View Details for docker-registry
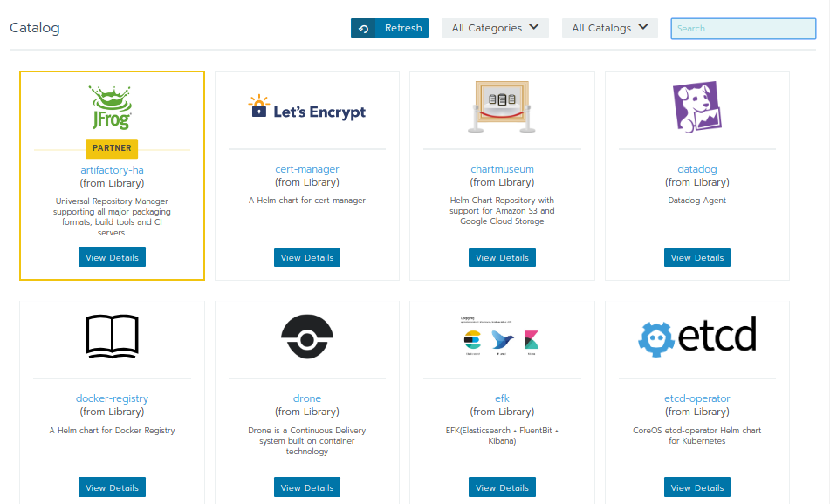Screen dimensions: 830x504 pyautogui.click(x=113, y=487)
